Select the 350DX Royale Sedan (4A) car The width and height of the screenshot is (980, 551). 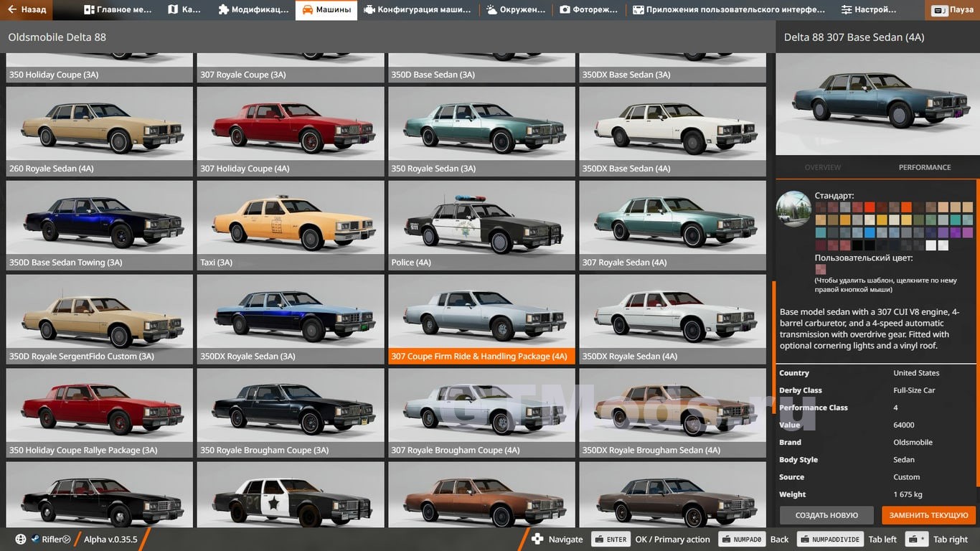673,319
